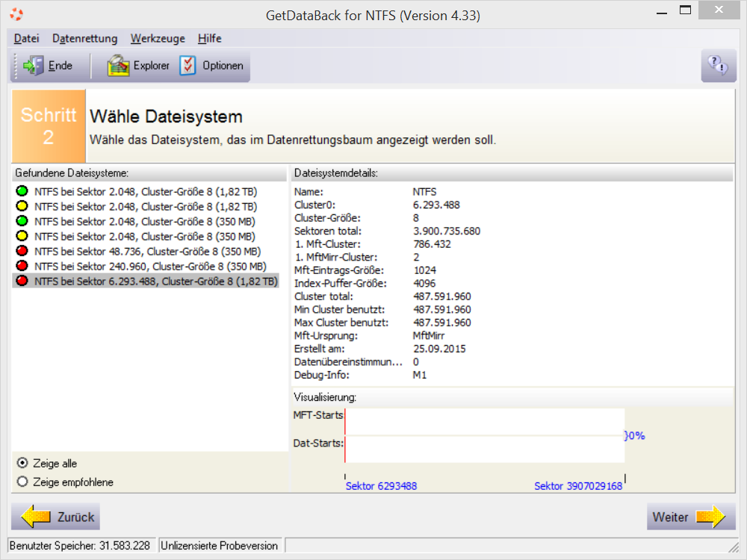Open the Datei menu
The image size is (747, 560).
coord(26,39)
